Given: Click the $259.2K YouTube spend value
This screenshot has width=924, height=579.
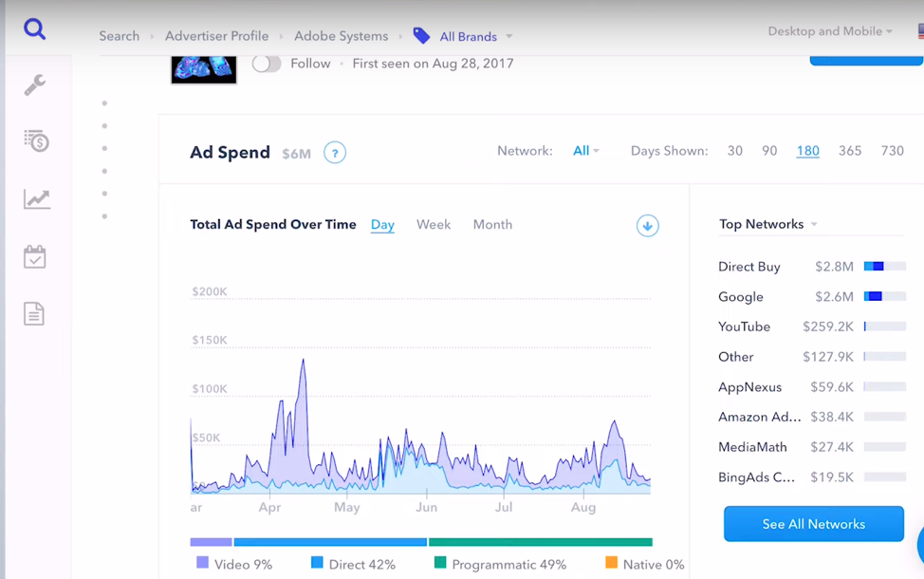Looking at the screenshot, I should pos(828,327).
